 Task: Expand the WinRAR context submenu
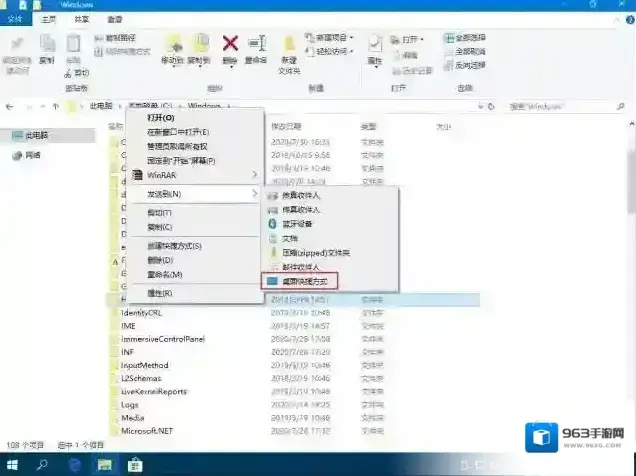(254, 175)
